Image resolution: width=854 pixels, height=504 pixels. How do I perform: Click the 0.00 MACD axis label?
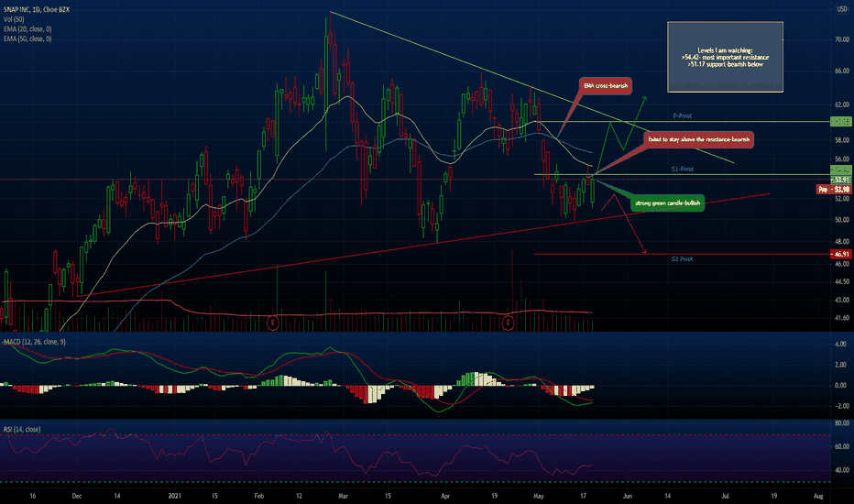840,385
